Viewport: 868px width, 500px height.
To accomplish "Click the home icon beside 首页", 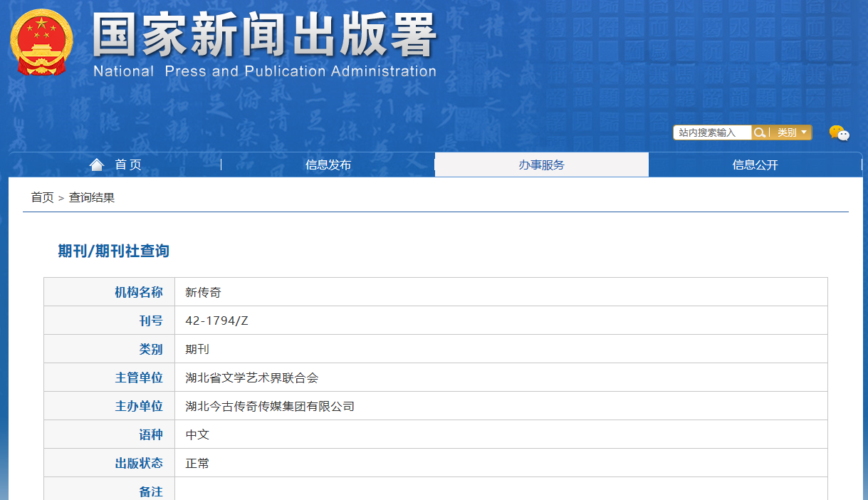I will [x=97, y=165].
